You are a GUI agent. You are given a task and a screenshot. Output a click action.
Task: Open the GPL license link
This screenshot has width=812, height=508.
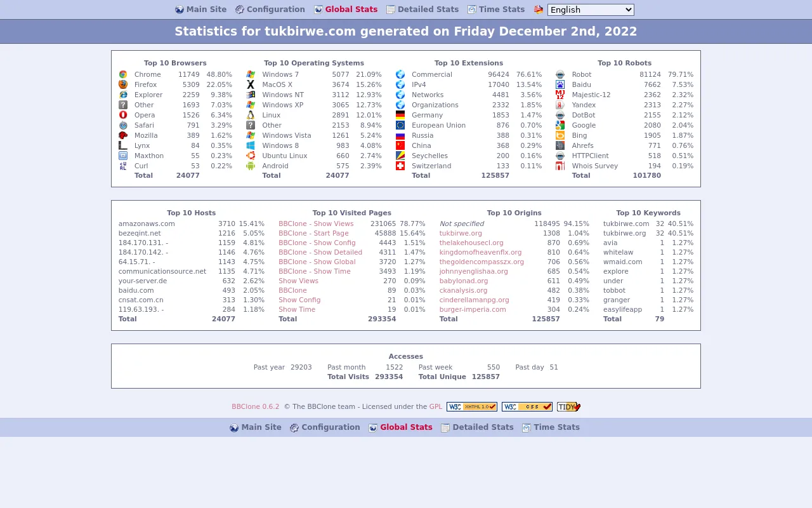click(436, 406)
